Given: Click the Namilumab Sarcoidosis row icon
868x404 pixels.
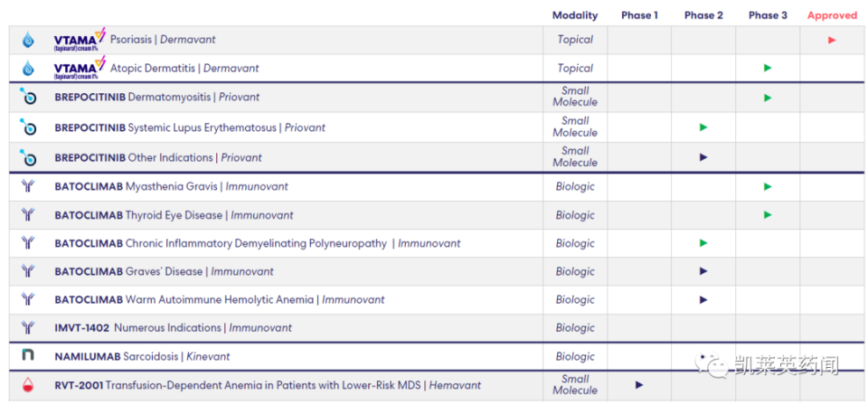Looking at the screenshot, I should pyautogui.click(x=28, y=355).
